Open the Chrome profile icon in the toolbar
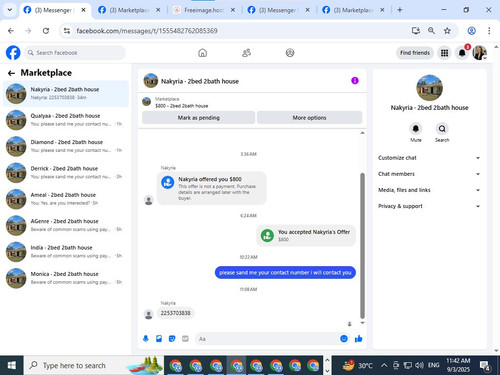The image size is (500, 375). coord(471,31)
